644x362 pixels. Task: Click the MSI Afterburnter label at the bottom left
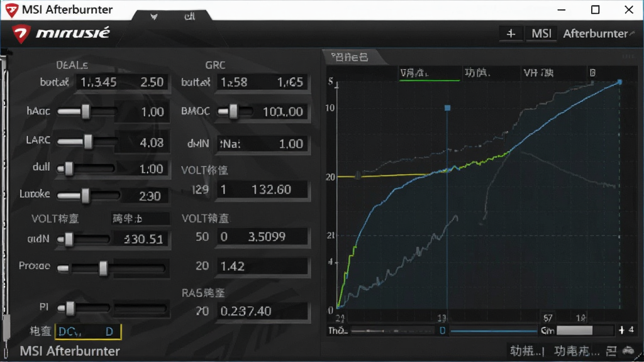click(70, 351)
